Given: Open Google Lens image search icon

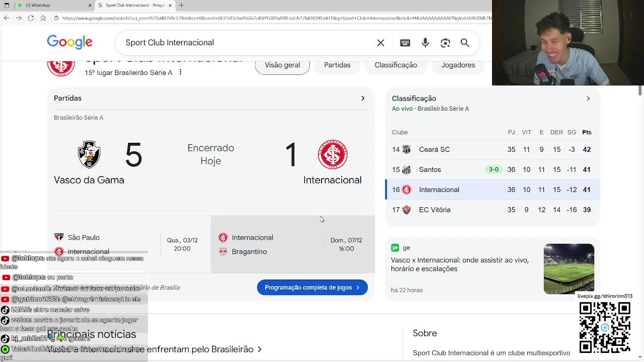Looking at the screenshot, I should coord(445,43).
